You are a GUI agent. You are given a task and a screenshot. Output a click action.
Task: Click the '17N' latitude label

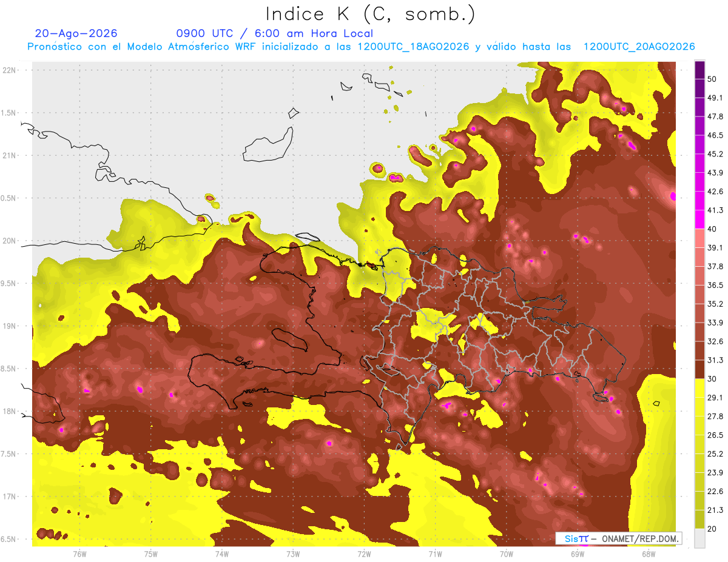click(10, 497)
